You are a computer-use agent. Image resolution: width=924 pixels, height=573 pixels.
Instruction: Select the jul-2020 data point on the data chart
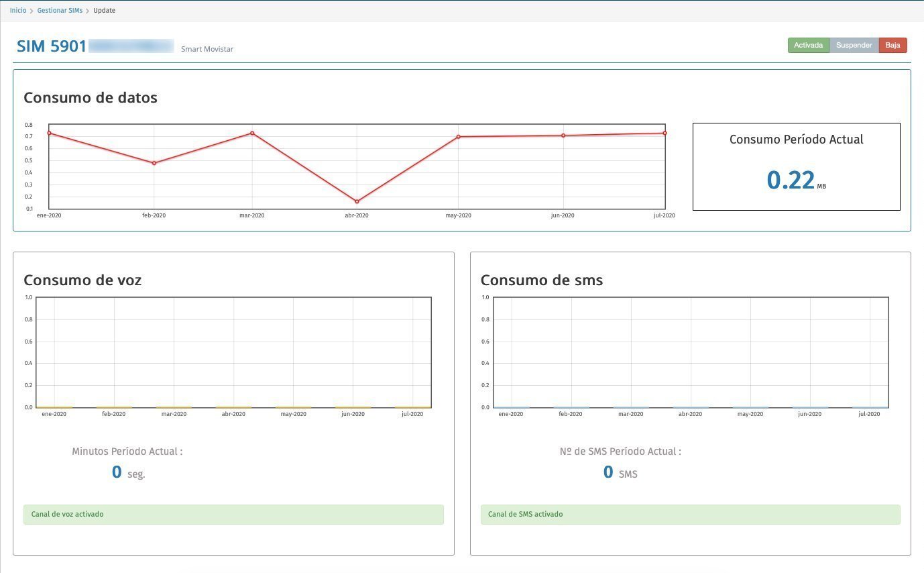(x=665, y=133)
